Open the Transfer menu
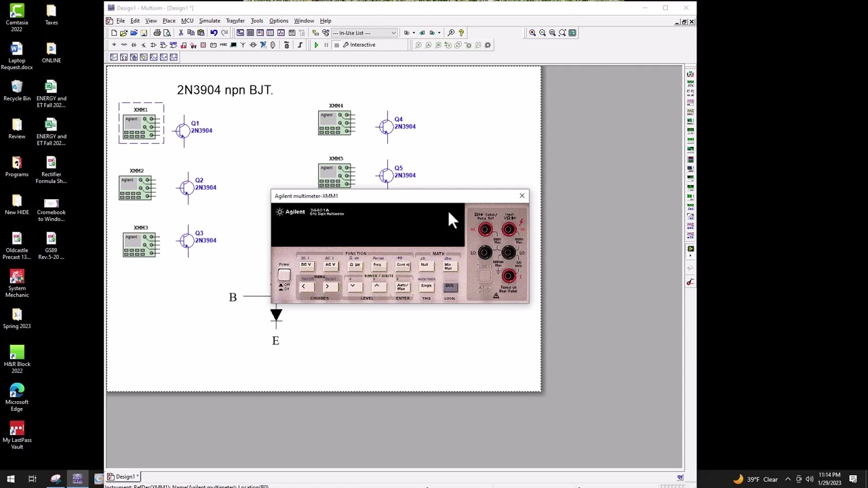 pyautogui.click(x=235, y=20)
